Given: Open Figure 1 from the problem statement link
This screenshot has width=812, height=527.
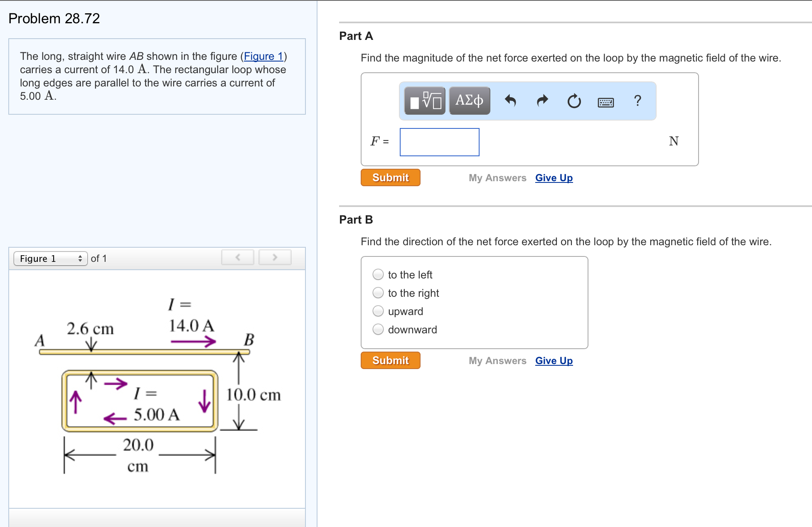Looking at the screenshot, I should point(263,57).
